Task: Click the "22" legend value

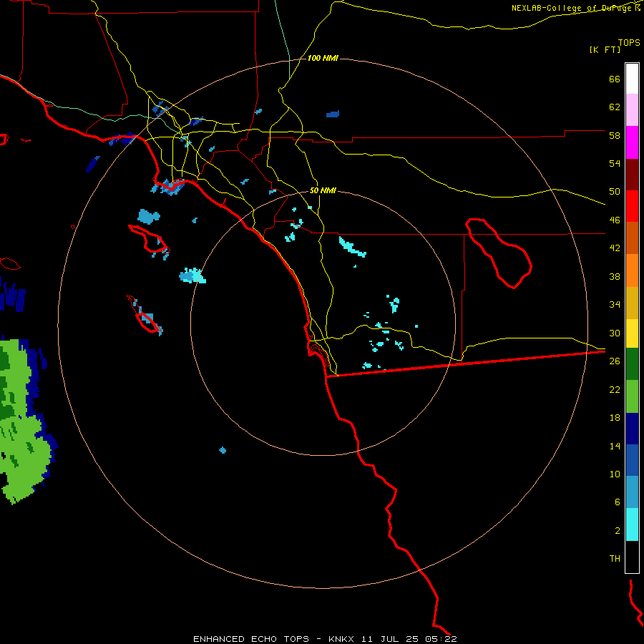Action: 615,389
